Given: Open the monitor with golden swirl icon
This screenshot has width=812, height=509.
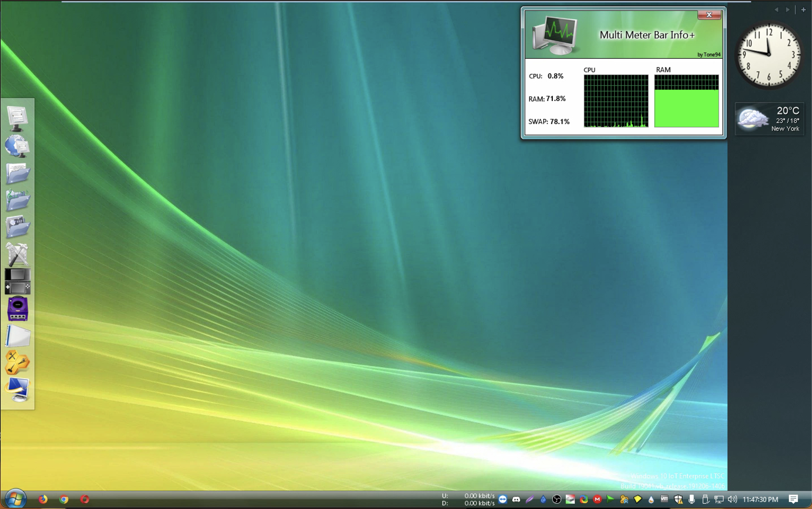Looking at the screenshot, I should pos(17,390).
